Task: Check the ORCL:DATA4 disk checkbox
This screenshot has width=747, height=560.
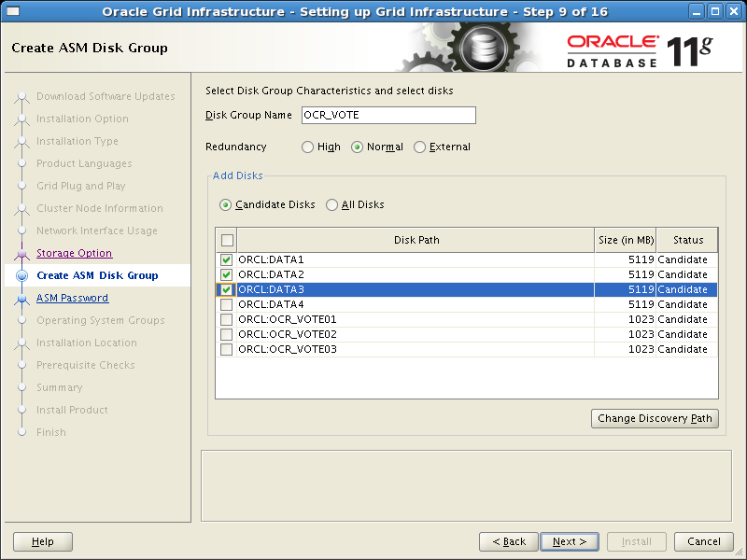Action: coord(226,305)
